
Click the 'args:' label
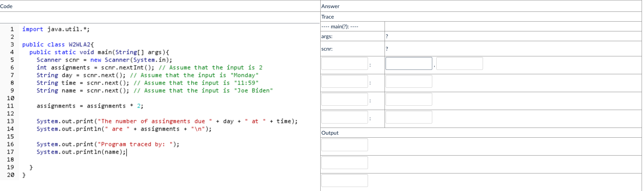327,36
